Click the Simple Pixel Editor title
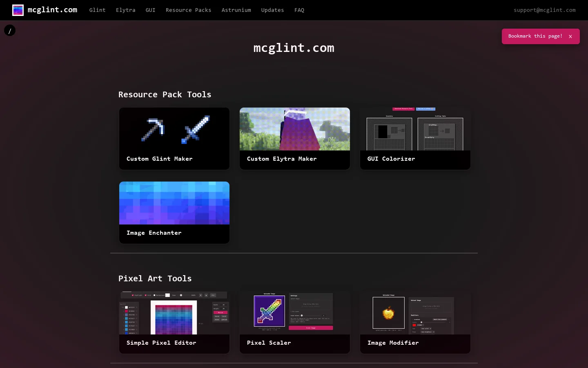This screenshot has height=368, width=588. (x=161, y=343)
